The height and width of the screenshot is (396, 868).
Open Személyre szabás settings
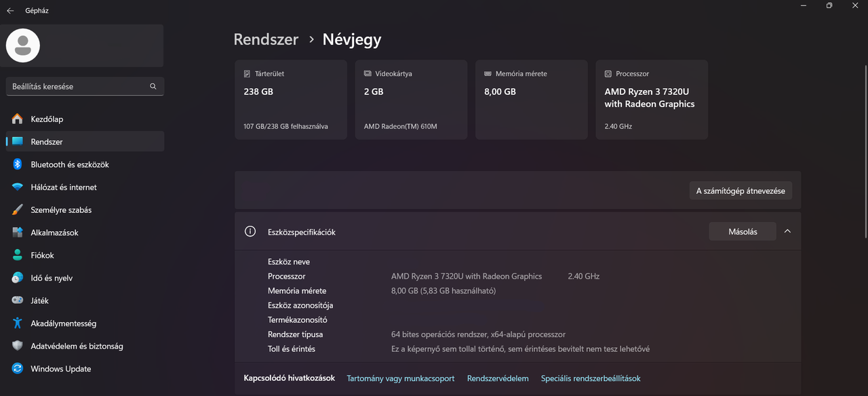point(85,210)
